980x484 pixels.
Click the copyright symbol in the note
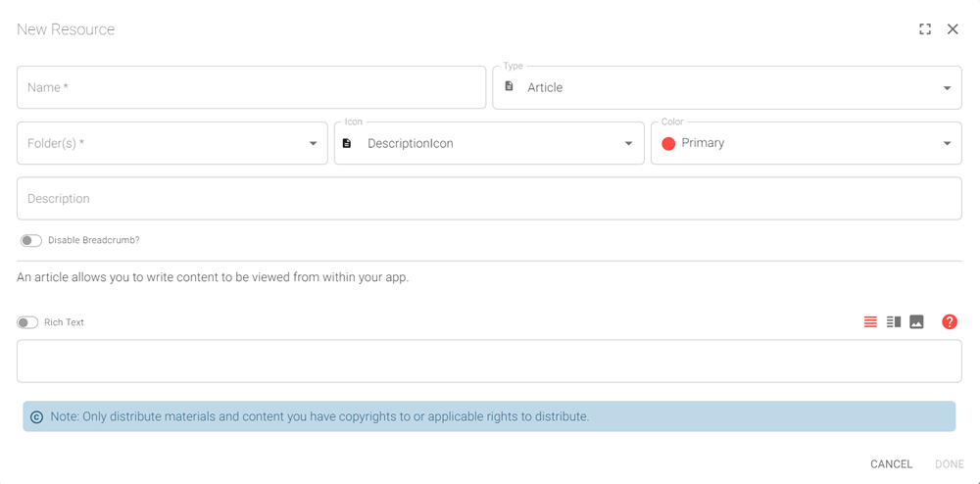click(x=37, y=416)
